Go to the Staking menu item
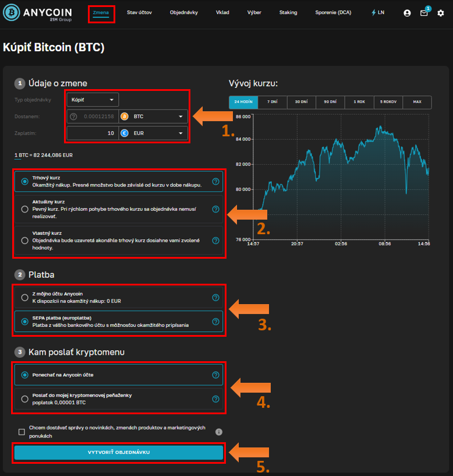 (x=288, y=12)
